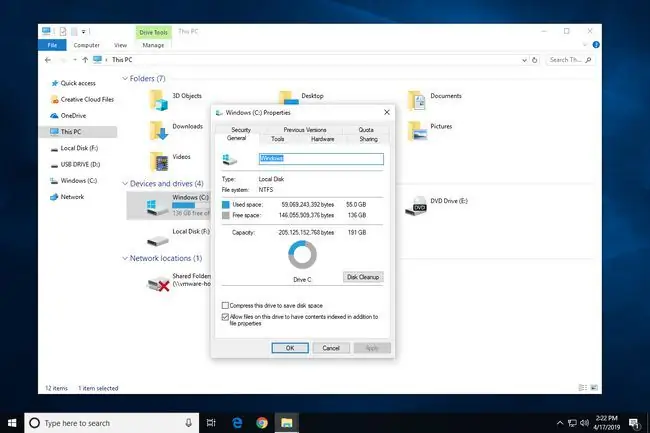The height and width of the screenshot is (433, 650).
Task: Click the Search This PC box
Action: tap(570, 60)
